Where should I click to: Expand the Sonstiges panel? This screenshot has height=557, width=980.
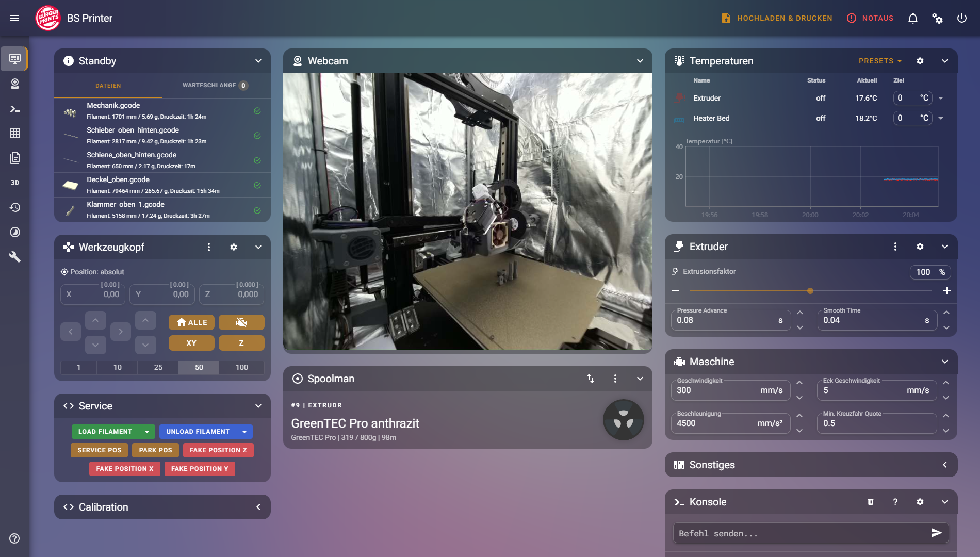pyautogui.click(x=945, y=465)
